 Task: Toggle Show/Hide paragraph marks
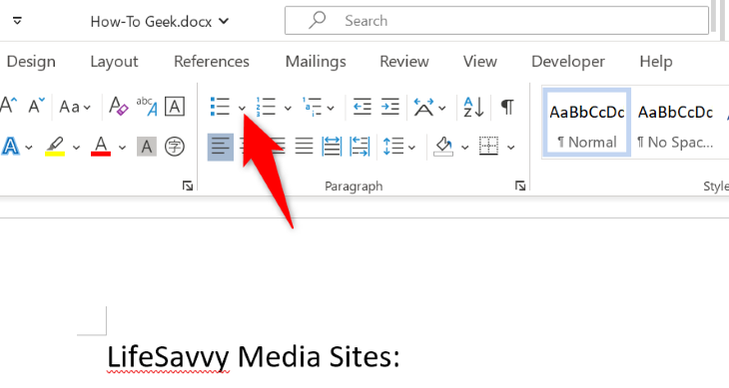click(507, 107)
